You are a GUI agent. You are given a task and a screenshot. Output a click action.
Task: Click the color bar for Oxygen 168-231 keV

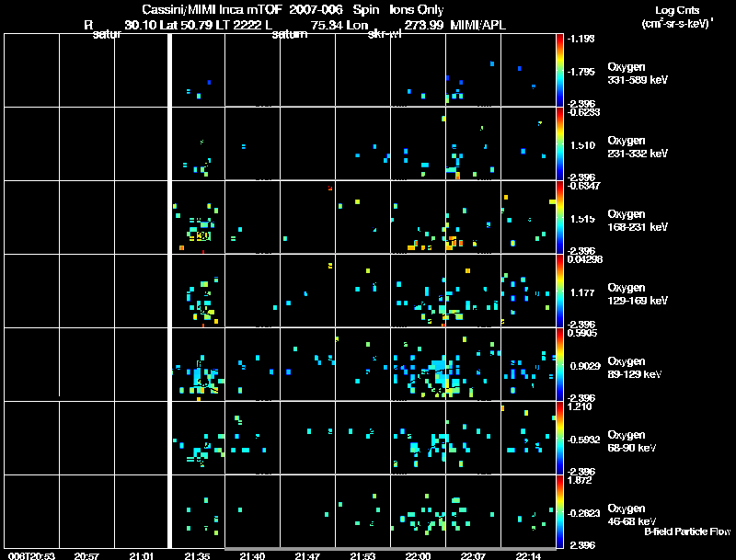(559, 218)
